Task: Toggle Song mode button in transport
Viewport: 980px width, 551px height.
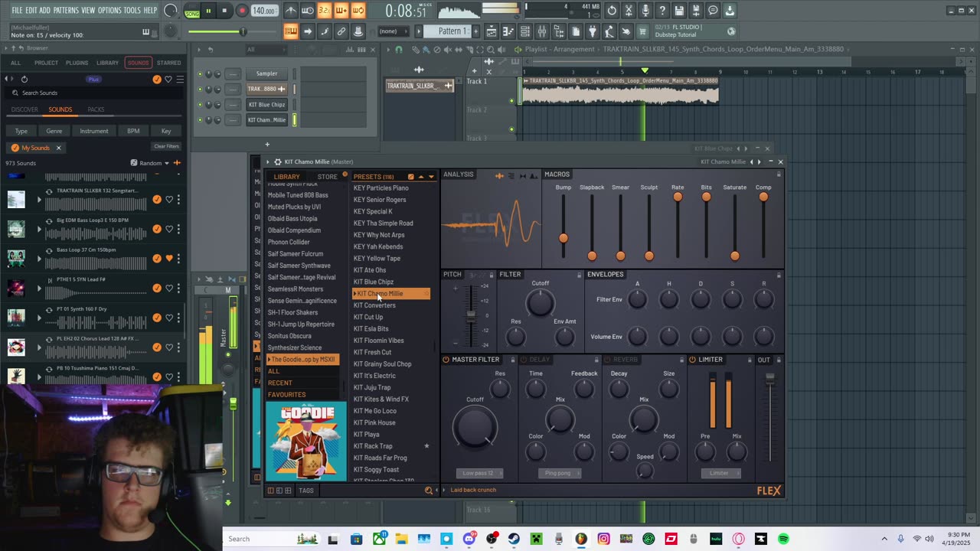Action: click(x=192, y=14)
